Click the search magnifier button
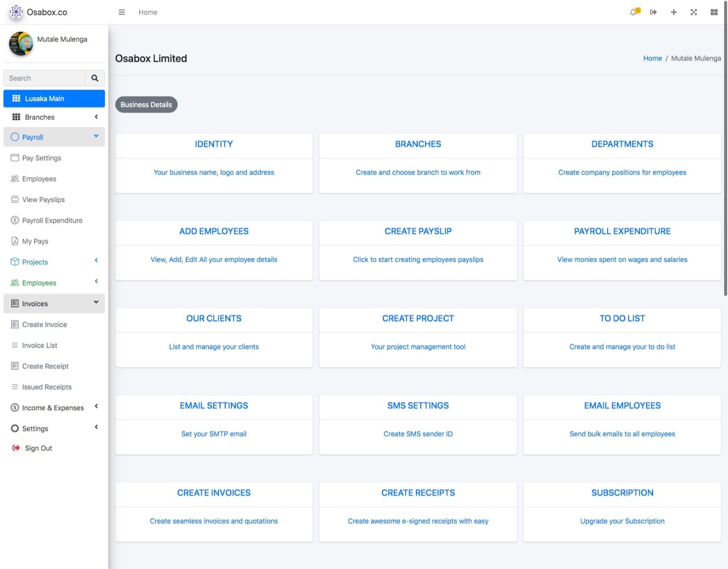This screenshot has height=569, width=728. [x=95, y=78]
